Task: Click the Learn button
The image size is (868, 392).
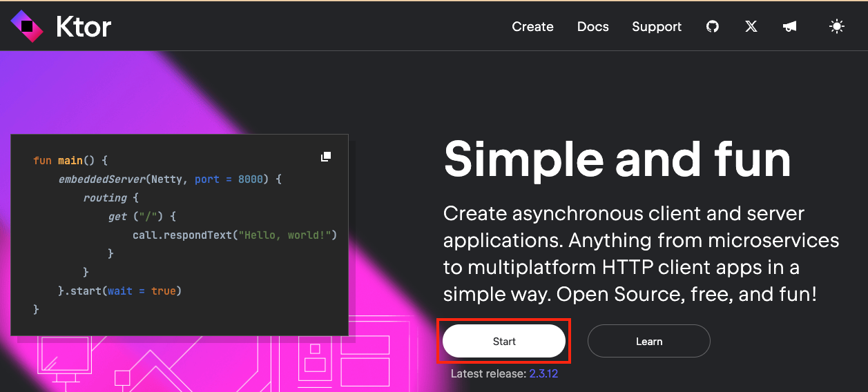Action: (649, 341)
